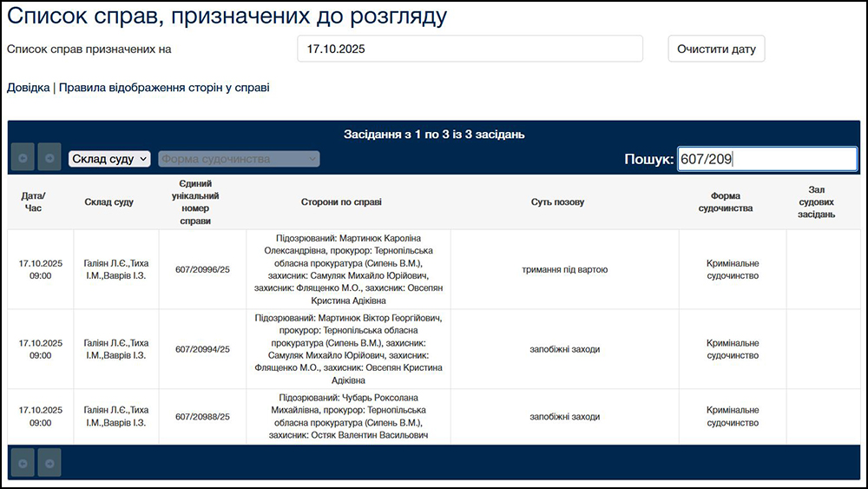
Task: Open the Довідка link
Action: [x=28, y=88]
